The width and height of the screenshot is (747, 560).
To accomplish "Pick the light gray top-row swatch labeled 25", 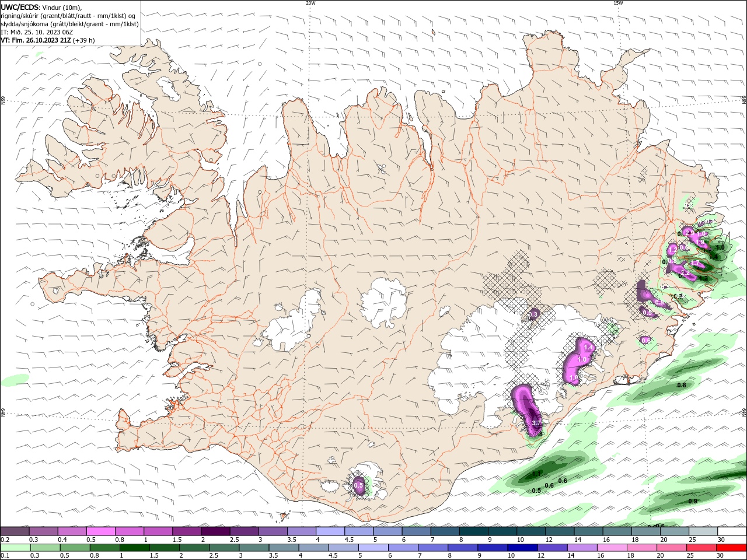I will pyautogui.click(x=703, y=531).
